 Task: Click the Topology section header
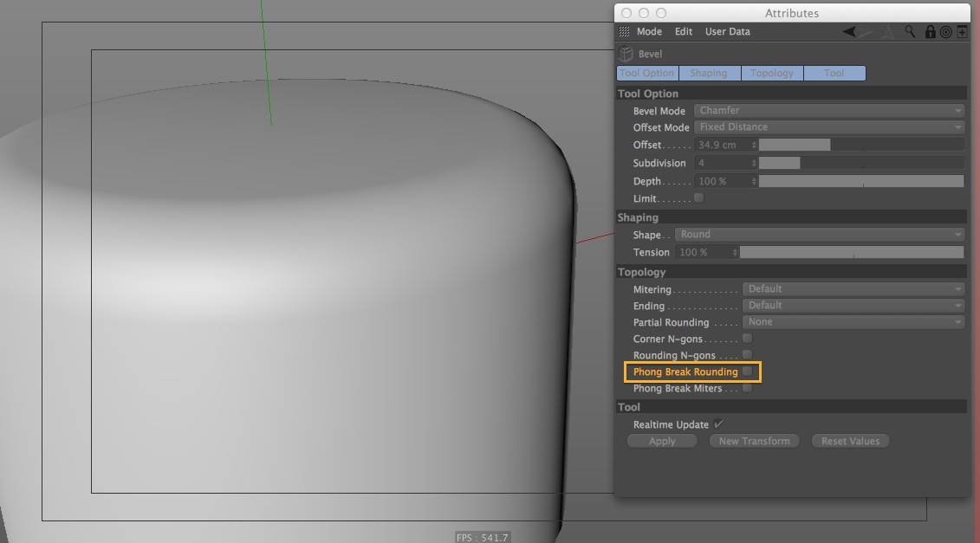pyautogui.click(x=790, y=272)
